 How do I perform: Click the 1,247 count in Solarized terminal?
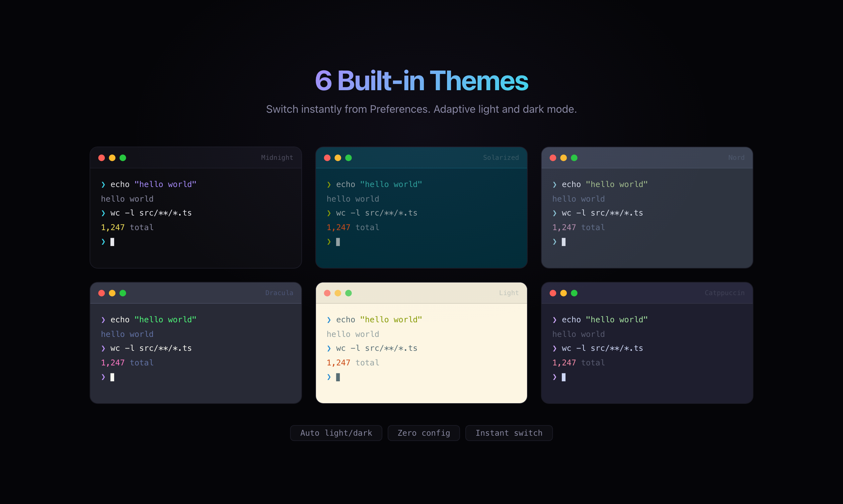click(338, 227)
